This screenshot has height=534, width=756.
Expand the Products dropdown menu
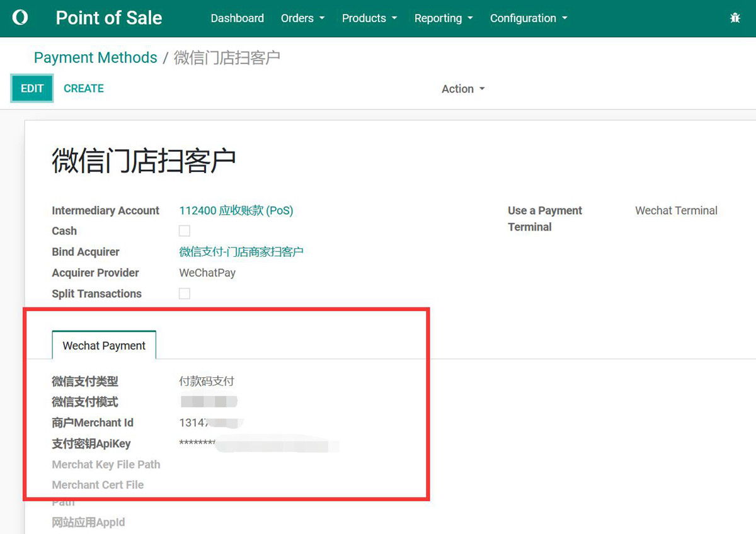(370, 18)
